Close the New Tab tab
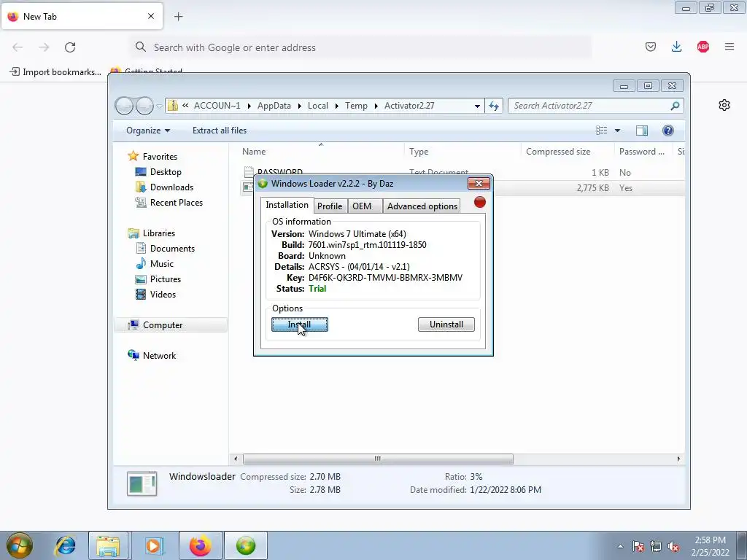 tap(150, 16)
